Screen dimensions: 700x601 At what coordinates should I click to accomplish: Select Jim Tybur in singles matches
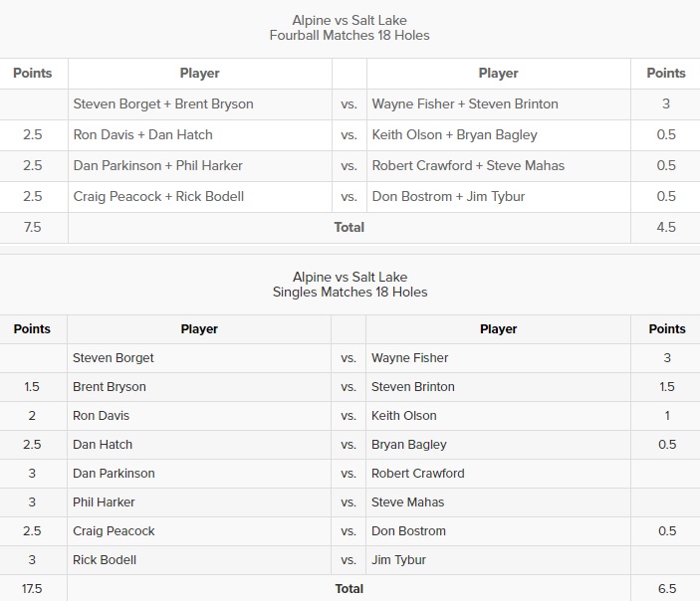click(x=398, y=560)
